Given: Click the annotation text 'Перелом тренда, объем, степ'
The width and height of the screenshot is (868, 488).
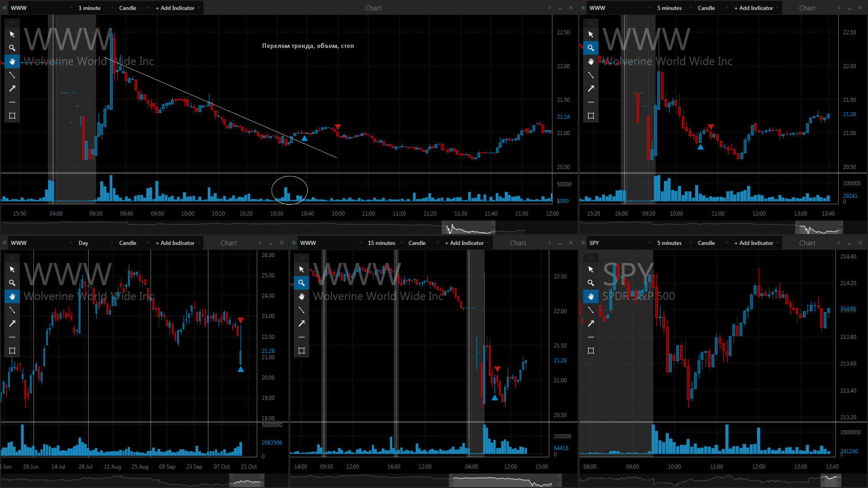Looking at the screenshot, I should click(308, 46).
